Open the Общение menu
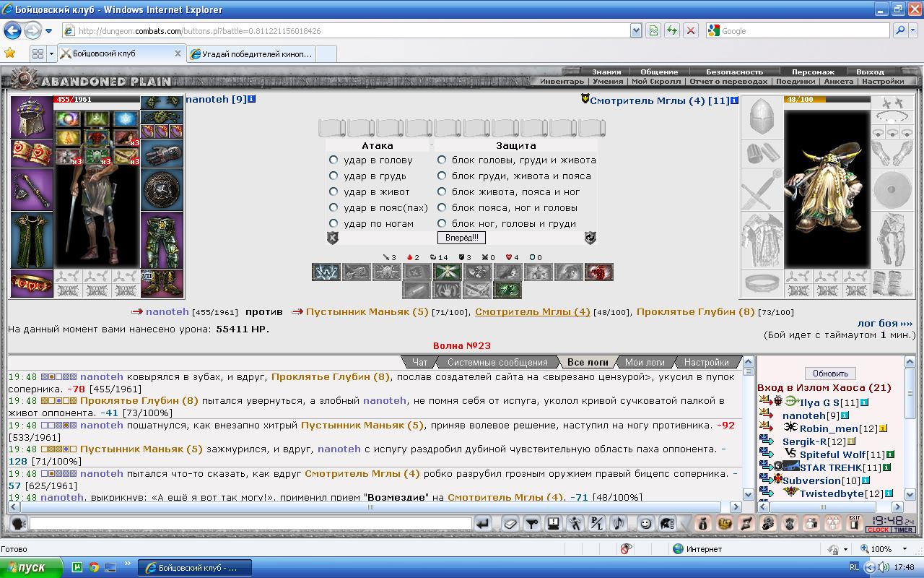This screenshot has width=924, height=578. 659,72
